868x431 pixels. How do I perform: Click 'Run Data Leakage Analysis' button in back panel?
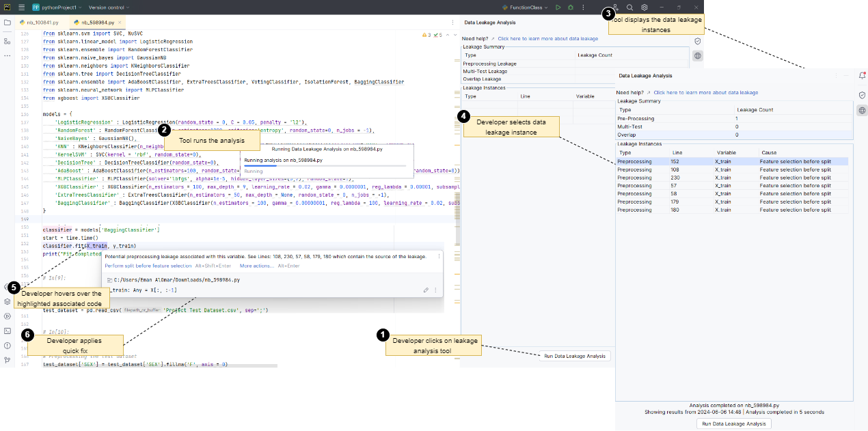coord(574,356)
